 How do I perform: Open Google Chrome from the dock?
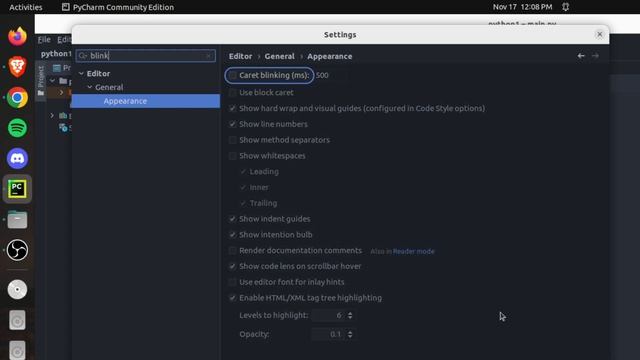point(17,98)
